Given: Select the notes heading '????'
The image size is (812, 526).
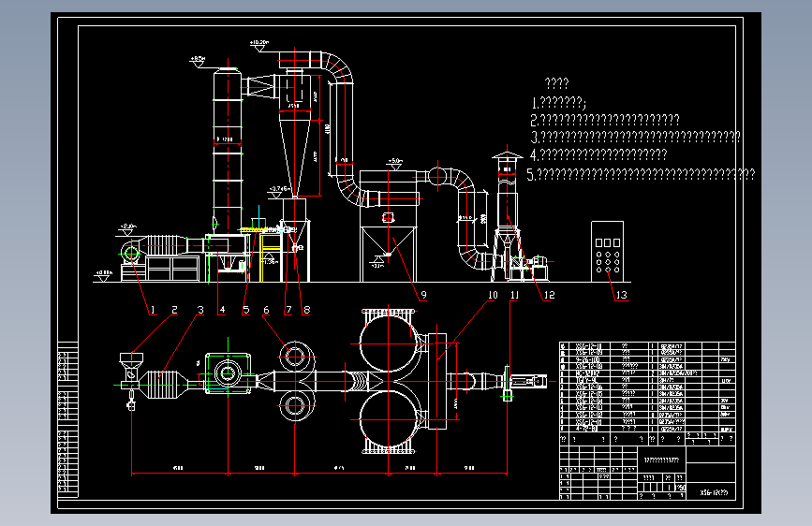Looking at the screenshot, I should pos(556,83).
